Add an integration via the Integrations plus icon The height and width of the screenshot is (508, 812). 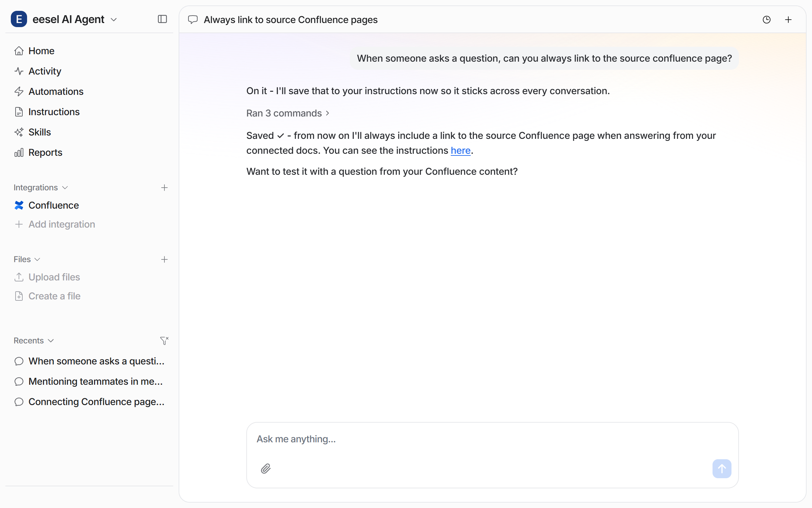[164, 188]
